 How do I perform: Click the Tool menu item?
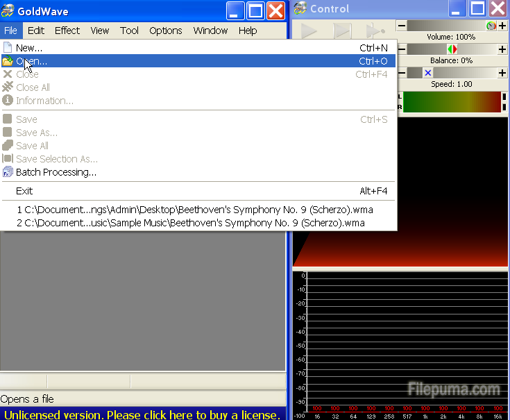coord(129,31)
